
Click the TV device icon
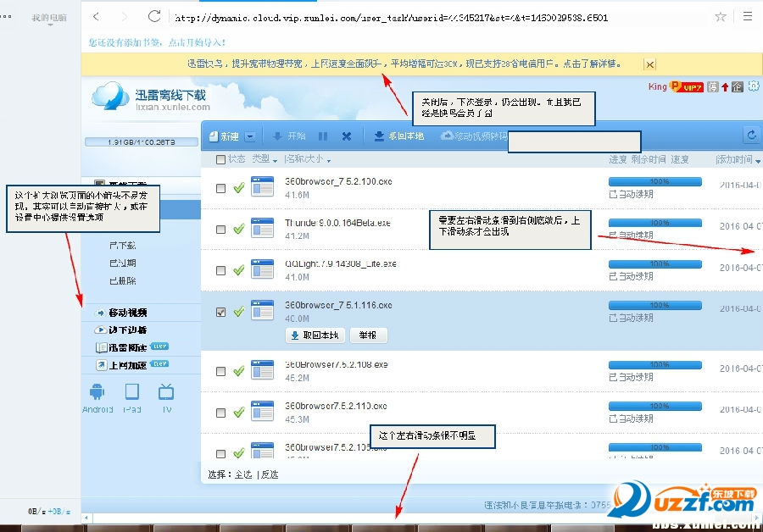[166, 392]
